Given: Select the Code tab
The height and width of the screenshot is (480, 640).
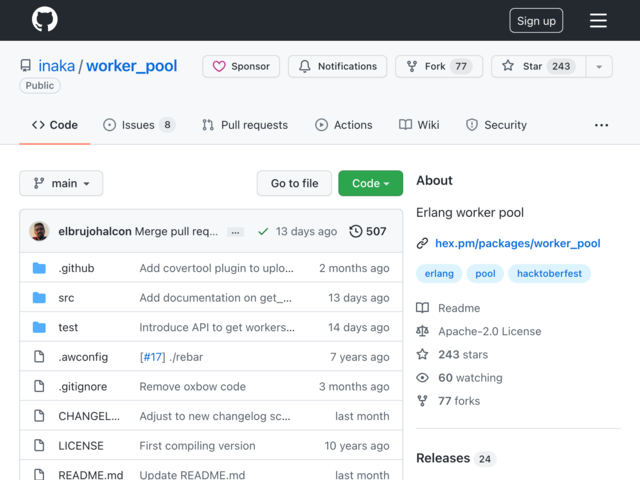Looking at the screenshot, I should tap(55, 125).
